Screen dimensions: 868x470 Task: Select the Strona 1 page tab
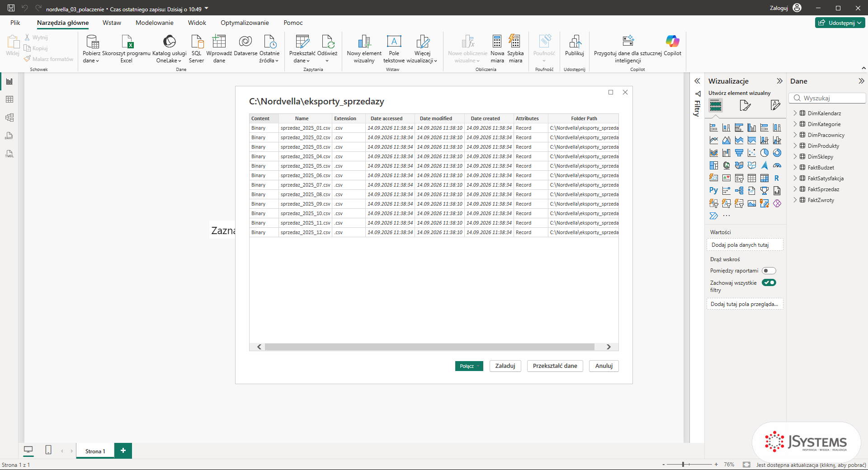[95, 451]
